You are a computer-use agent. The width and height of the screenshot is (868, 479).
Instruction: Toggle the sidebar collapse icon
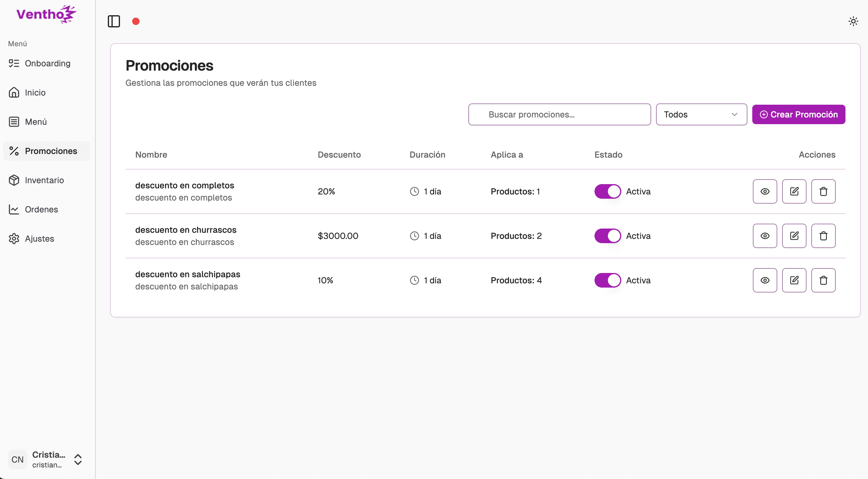(114, 21)
